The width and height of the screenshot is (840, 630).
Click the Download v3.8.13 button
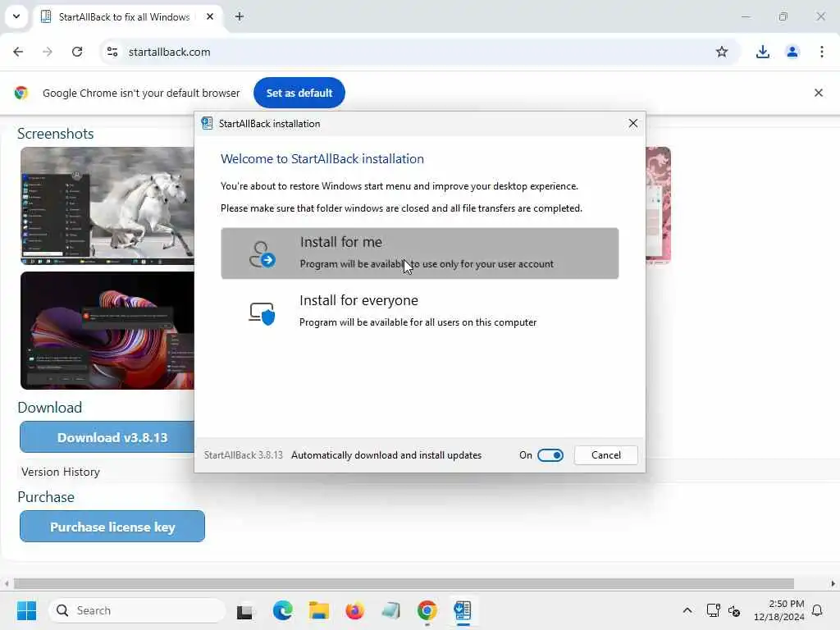click(x=107, y=437)
